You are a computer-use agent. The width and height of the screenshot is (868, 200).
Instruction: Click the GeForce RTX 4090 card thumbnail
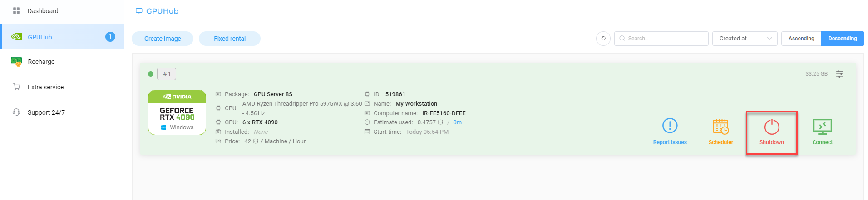pyautogui.click(x=177, y=112)
